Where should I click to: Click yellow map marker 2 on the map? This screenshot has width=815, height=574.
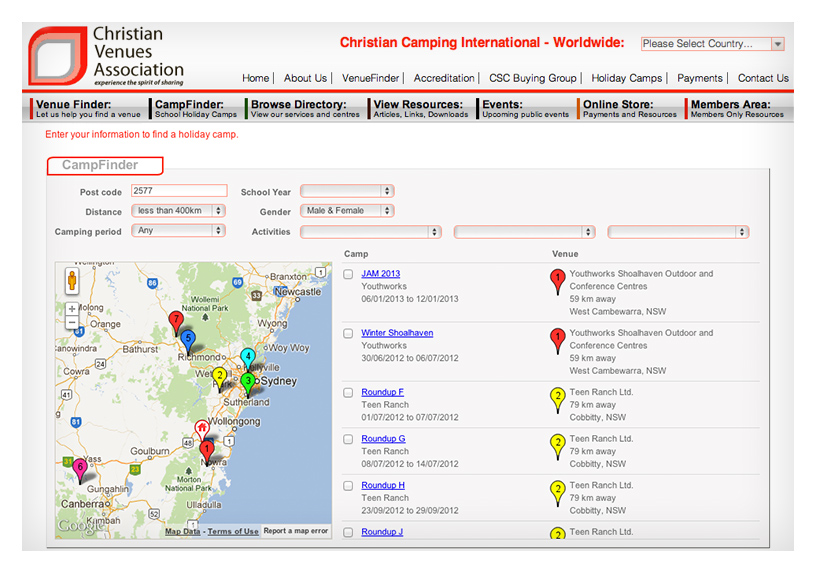pyautogui.click(x=219, y=378)
